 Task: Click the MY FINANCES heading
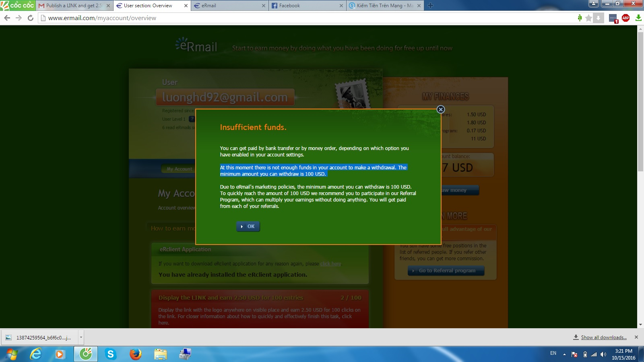pos(446,97)
